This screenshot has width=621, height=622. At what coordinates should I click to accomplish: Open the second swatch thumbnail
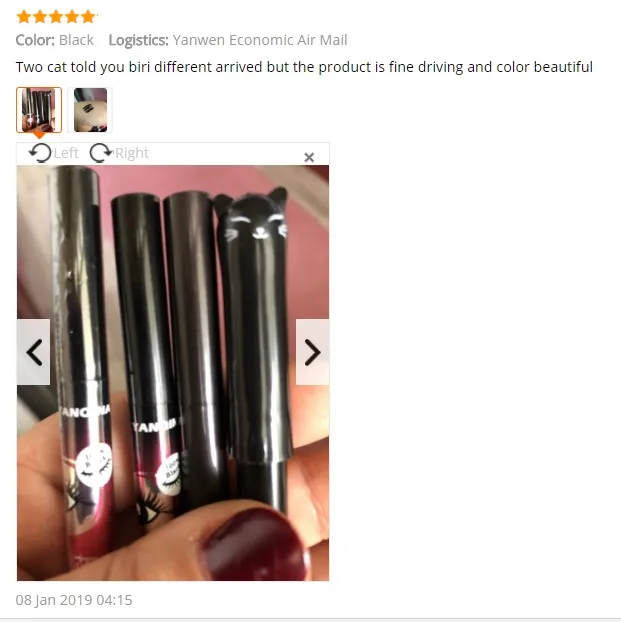coord(90,110)
